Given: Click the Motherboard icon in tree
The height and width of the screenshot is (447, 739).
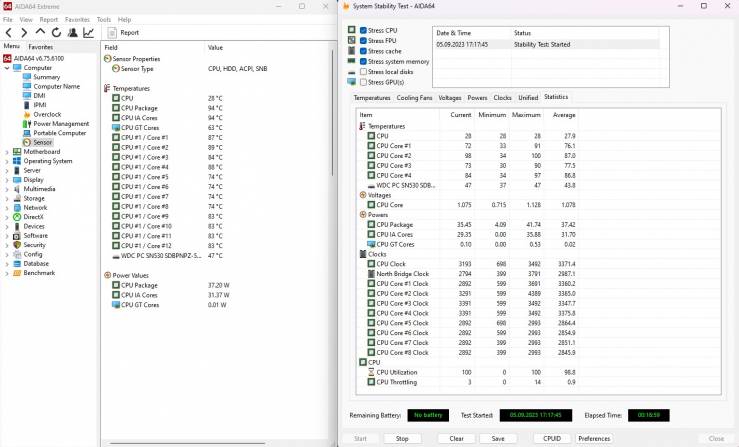Looking at the screenshot, I should pyautogui.click(x=17, y=151).
